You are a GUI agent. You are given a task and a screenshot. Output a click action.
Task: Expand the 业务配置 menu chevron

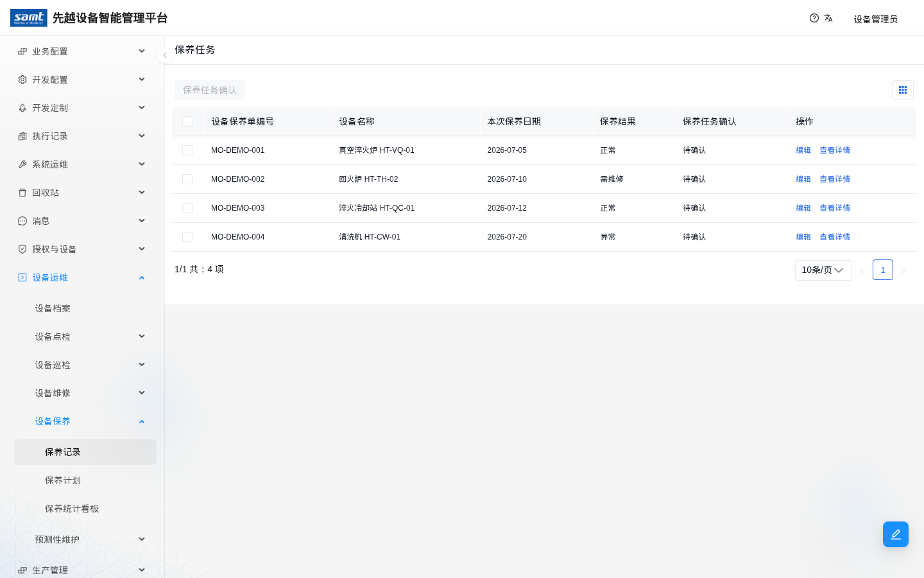point(142,51)
